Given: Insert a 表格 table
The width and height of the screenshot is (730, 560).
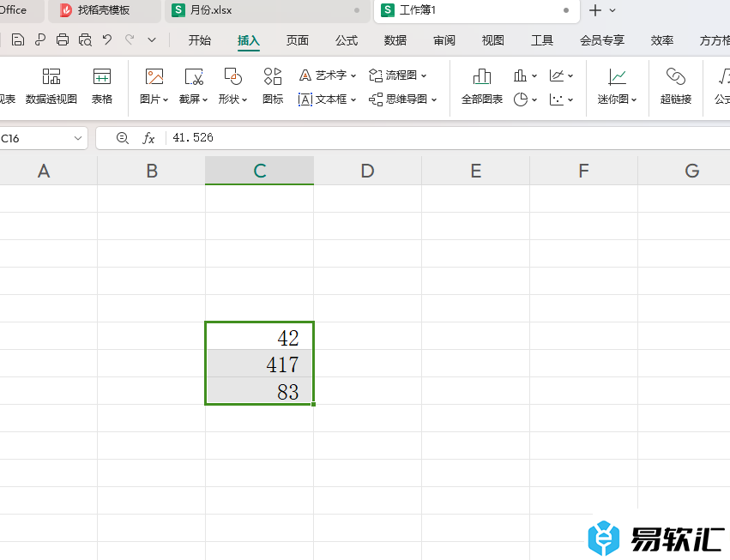Looking at the screenshot, I should coord(102,87).
